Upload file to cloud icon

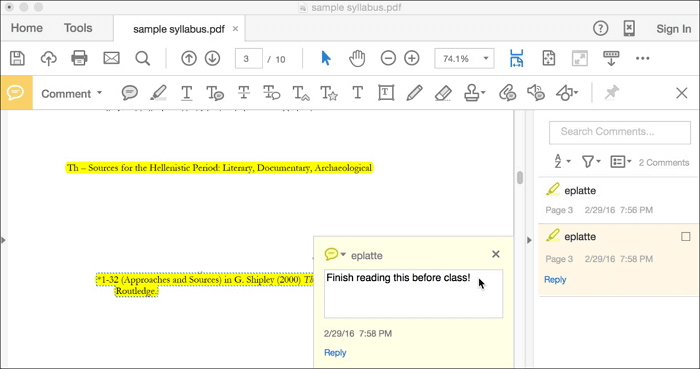[49, 58]
